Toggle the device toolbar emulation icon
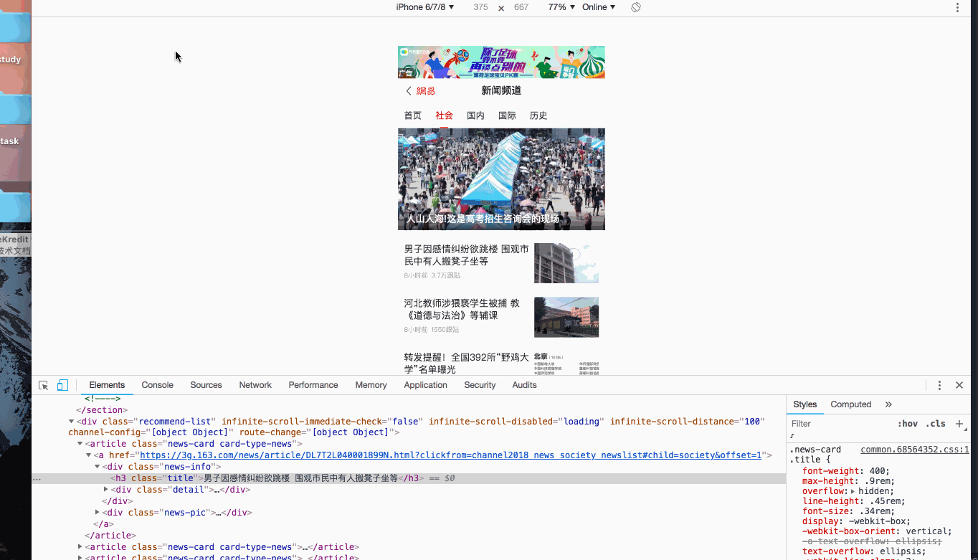 pos(62,385)
